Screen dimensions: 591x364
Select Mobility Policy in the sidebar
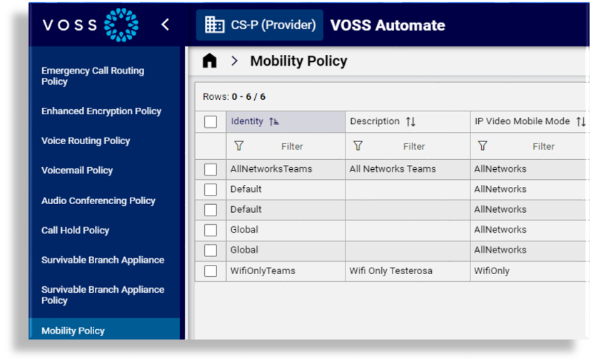(x=104, y=330)
